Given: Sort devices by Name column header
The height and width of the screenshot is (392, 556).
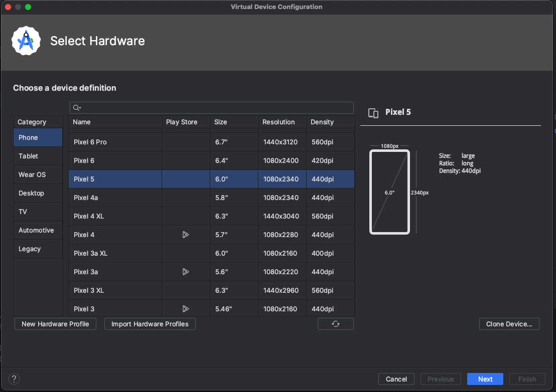Looking at the screenshot, I should pos(82,122).
